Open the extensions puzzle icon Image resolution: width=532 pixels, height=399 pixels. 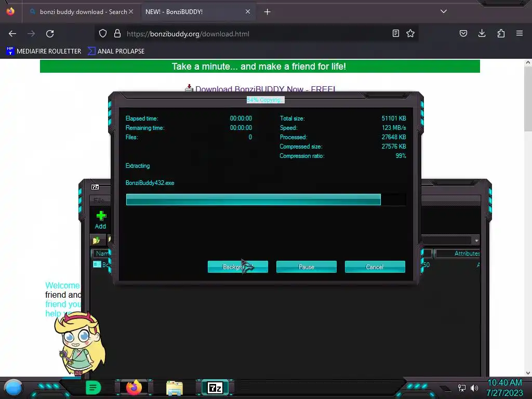pos(501,33)
